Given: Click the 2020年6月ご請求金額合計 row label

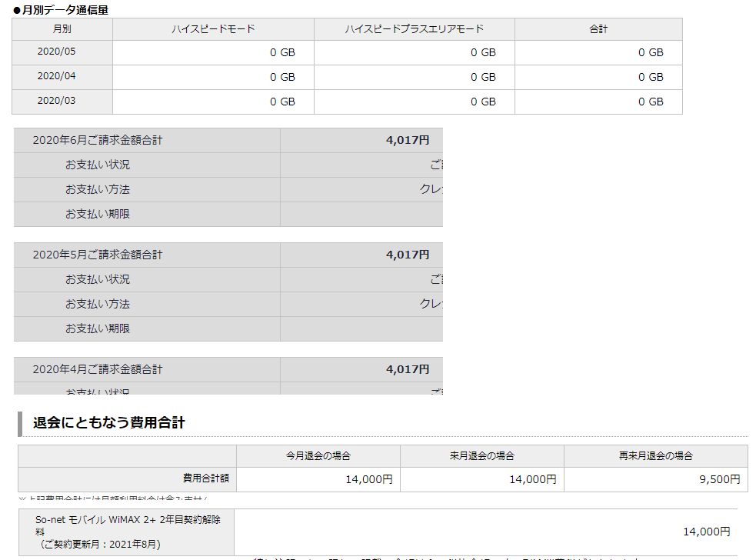Looking at the screenshot, I should [98, 141].
